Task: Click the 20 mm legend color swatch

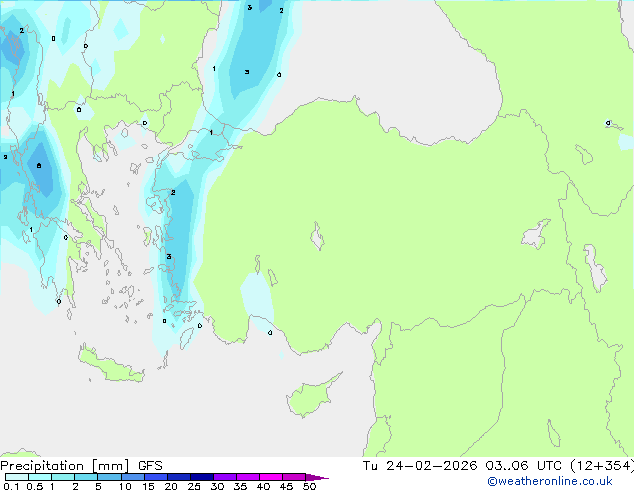Action: (178, 477)
